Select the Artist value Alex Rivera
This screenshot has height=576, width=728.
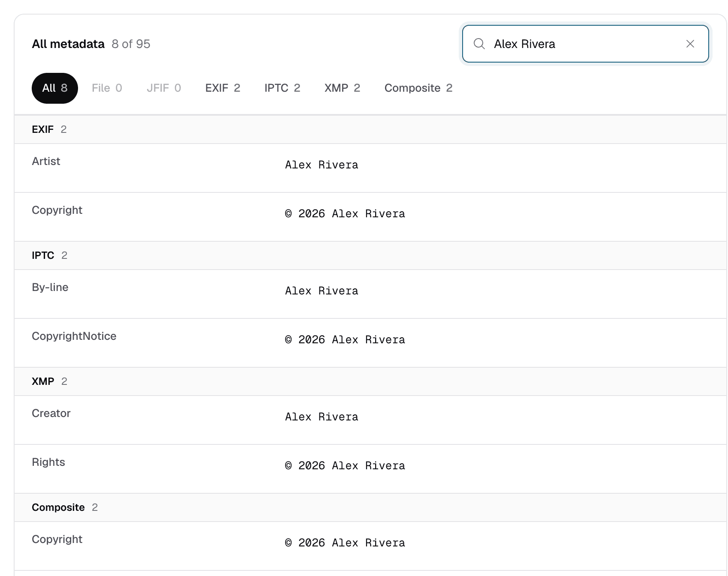click(322, 165)
